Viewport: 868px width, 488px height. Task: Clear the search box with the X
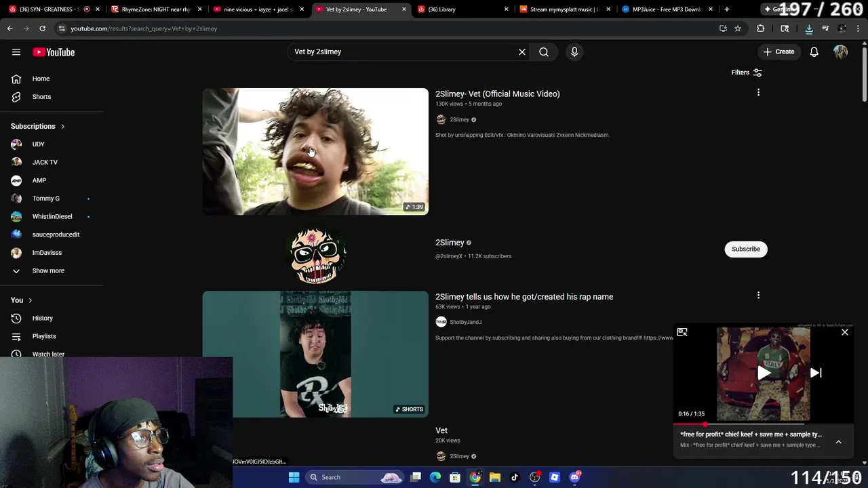tap(522, 52)
